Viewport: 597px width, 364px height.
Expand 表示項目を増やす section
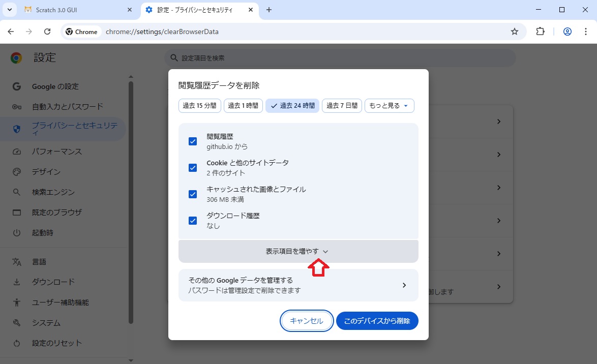click(x=298, y=251)
